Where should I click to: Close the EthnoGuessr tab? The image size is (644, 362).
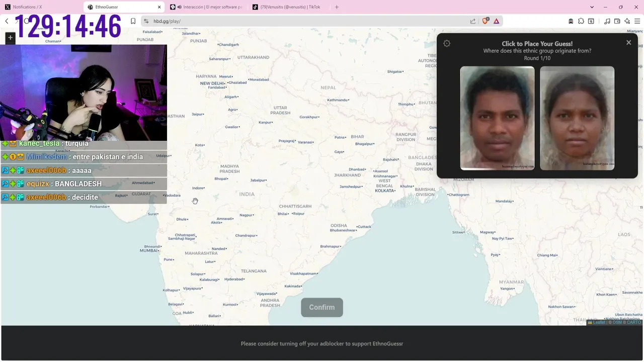coord(159,7)
